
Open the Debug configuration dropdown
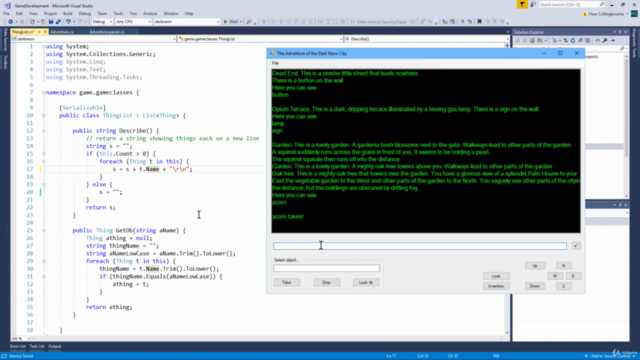pos(102,22)
